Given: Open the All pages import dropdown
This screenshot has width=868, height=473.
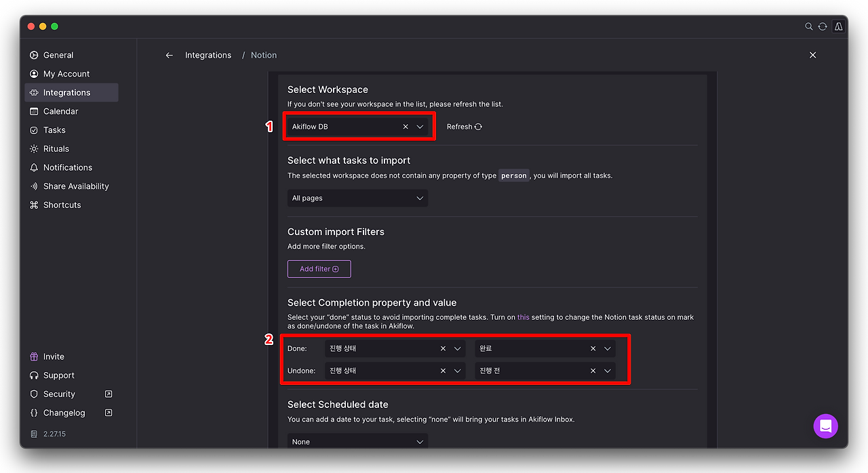Looking at the screenshot, I should tap(357, 198).
